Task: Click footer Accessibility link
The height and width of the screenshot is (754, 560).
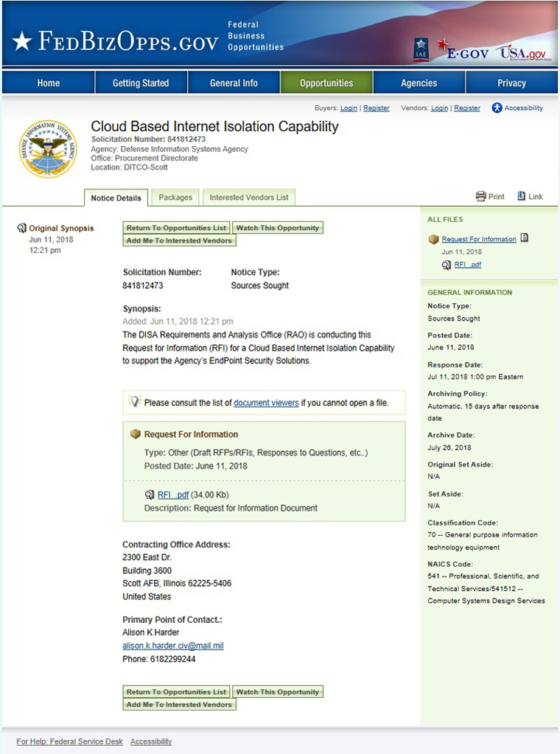Action: [151, 741]
